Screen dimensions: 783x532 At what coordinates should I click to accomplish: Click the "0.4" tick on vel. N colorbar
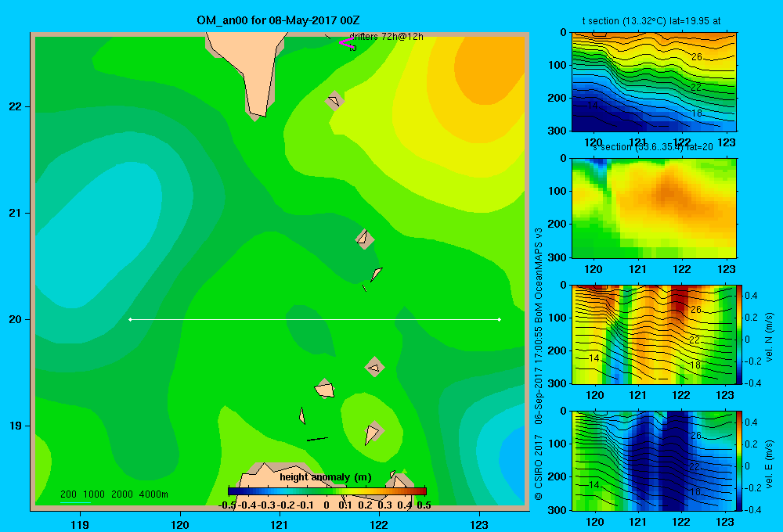tap(751, 296)
